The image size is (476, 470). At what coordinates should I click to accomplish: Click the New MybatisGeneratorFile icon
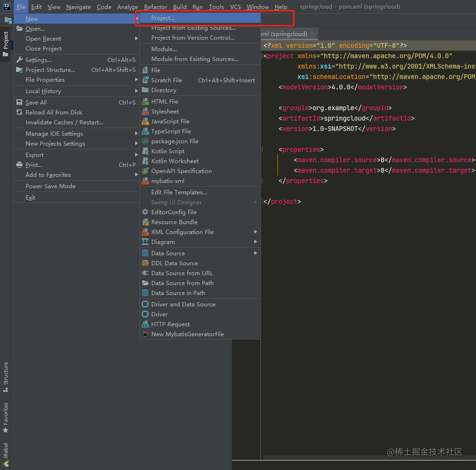[146, 334]
